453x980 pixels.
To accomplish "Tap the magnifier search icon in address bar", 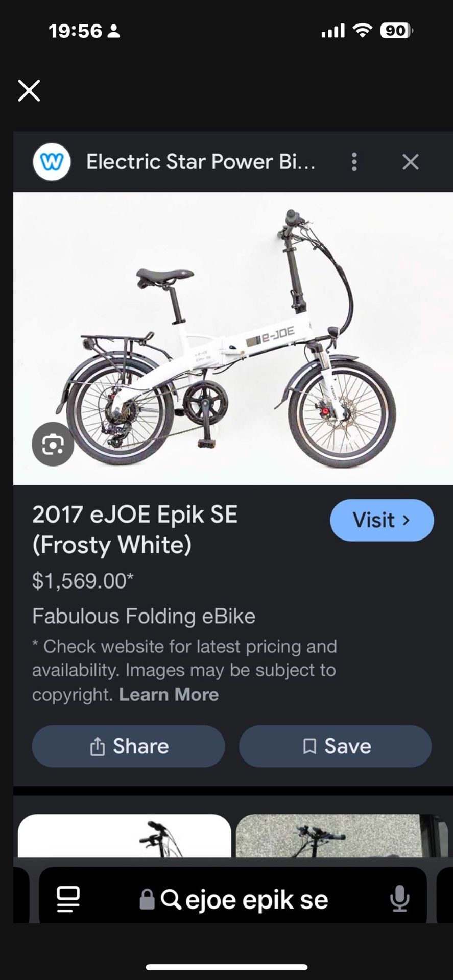I will pos(171,899).
